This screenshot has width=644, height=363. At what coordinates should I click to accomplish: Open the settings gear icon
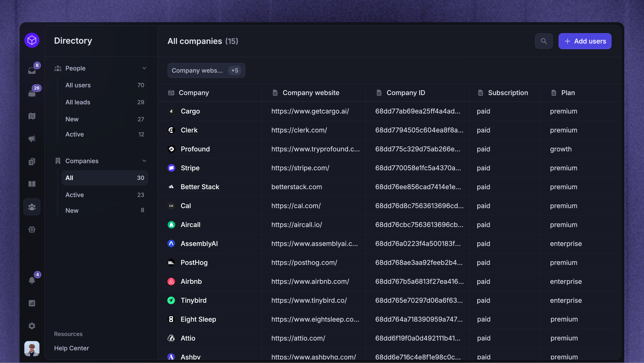point(32,326)
